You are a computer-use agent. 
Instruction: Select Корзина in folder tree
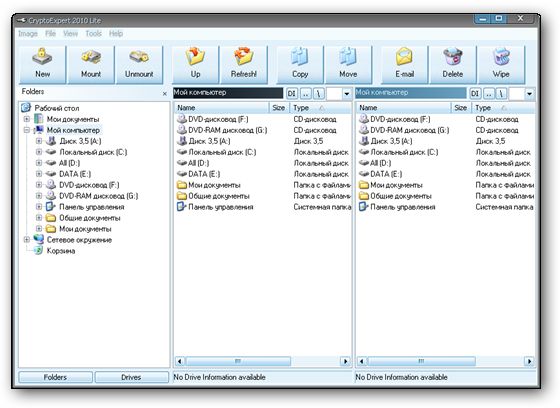click(61, 251)
